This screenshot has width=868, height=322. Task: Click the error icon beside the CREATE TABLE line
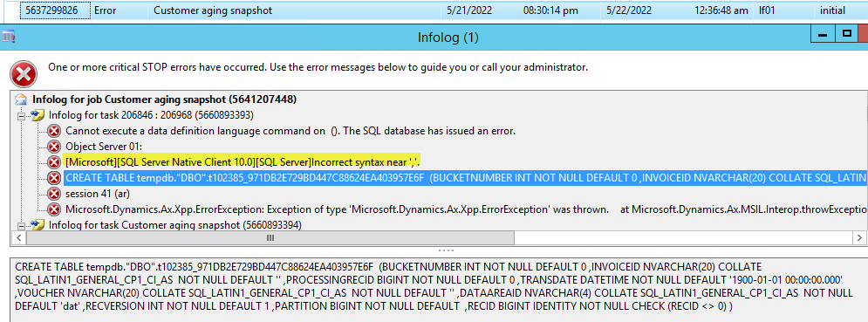click(54, 178)
